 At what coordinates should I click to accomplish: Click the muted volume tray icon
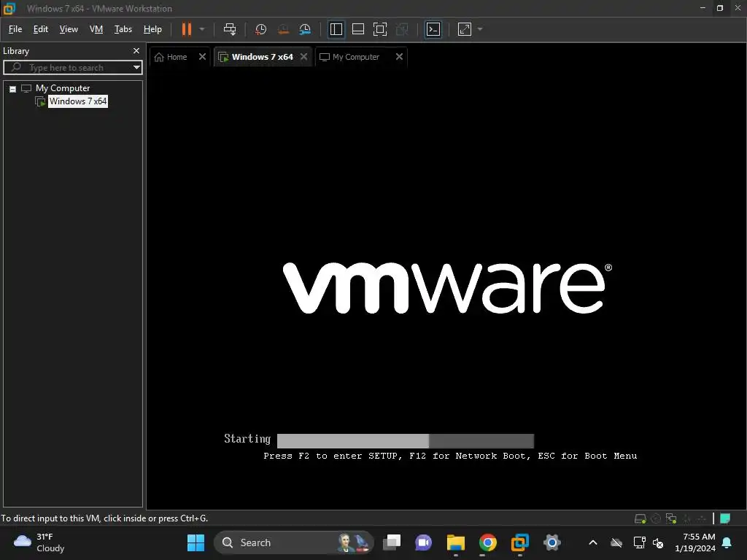[658, 542]
